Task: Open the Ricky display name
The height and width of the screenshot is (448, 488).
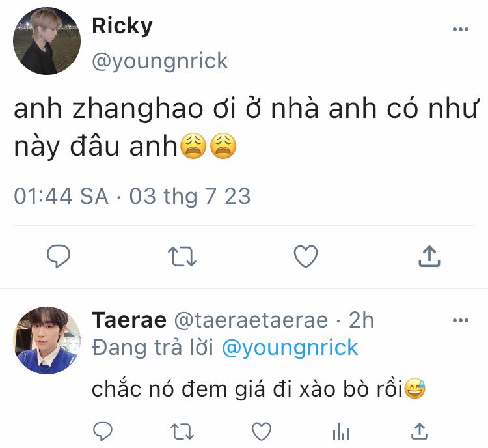Action: (122, 26)
